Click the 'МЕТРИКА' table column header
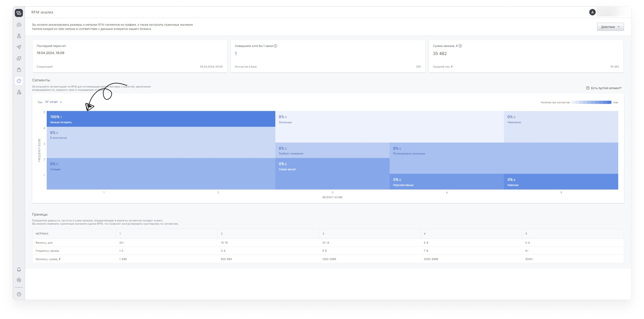The width and height of the screenshot is (644, 319). [x=42, y=234]
